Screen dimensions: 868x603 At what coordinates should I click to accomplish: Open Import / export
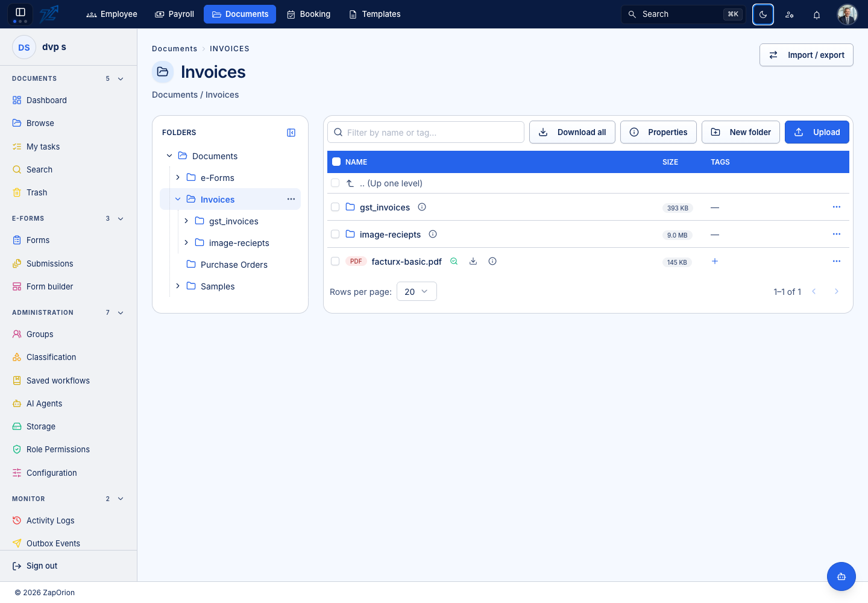[807, 55]
